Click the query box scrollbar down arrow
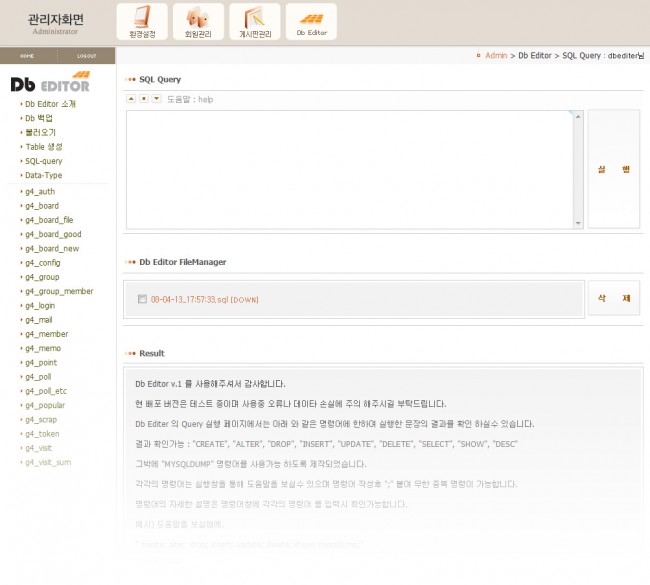Viewport: 650px width, 585px height. click(578, 223)
